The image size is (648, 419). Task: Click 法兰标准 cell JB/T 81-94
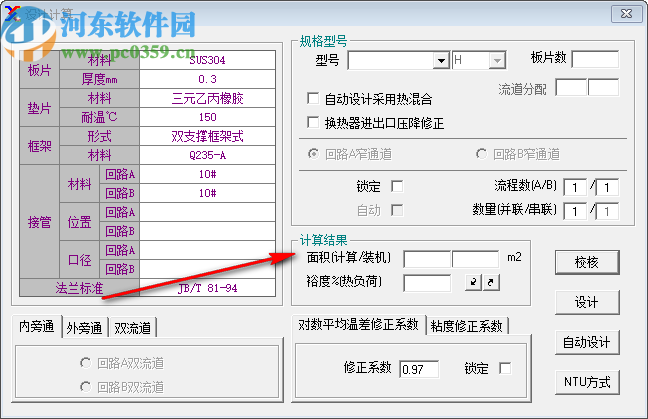click(x=207, y=288)
